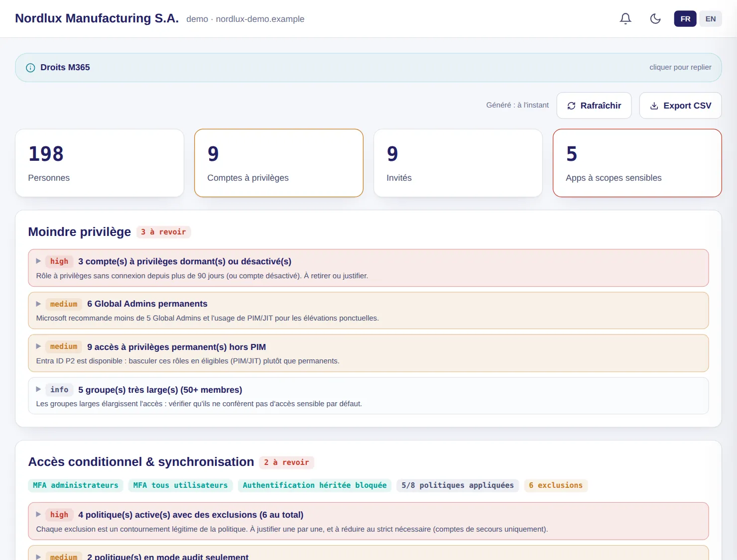Click the MFA tous utilisateurs tag
Image resolution: width=737 pixels, height=560 pixels.
(x=180, y=485)
